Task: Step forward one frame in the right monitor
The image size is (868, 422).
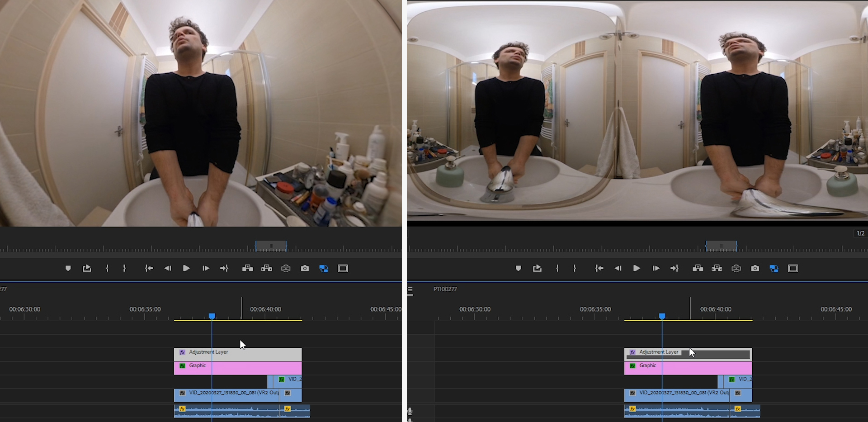Action: pos(656,268)
